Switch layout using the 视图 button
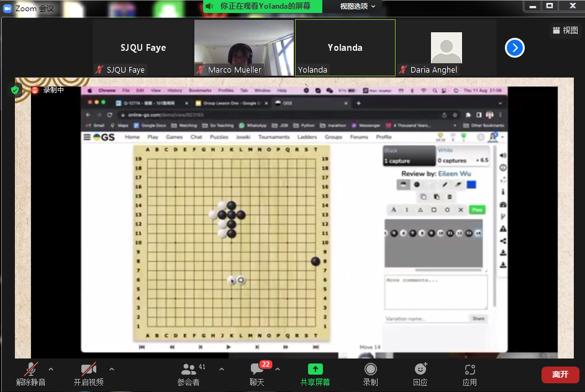The image size is (585, 392). point(565,30)
